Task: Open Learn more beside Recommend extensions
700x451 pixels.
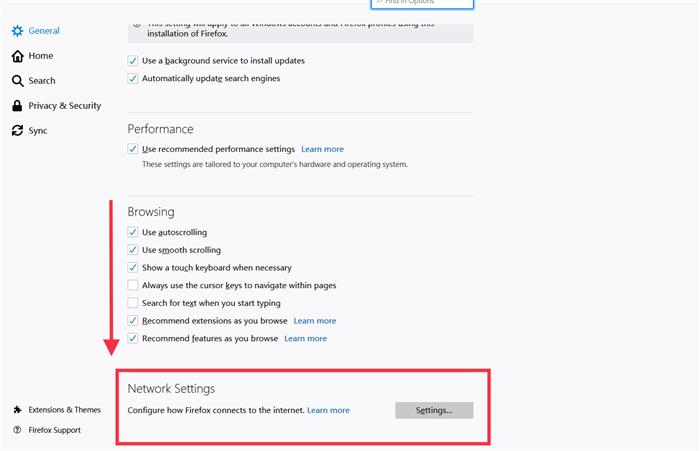Action: click(x=315, y=321)
